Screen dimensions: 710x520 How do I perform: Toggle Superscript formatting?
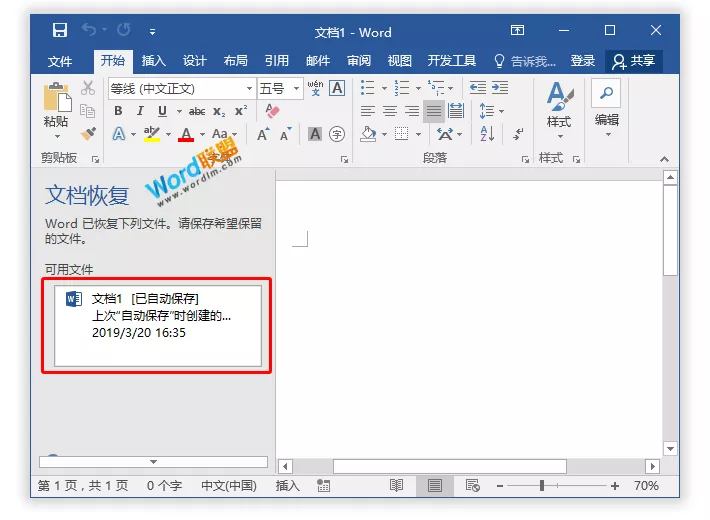241,111
